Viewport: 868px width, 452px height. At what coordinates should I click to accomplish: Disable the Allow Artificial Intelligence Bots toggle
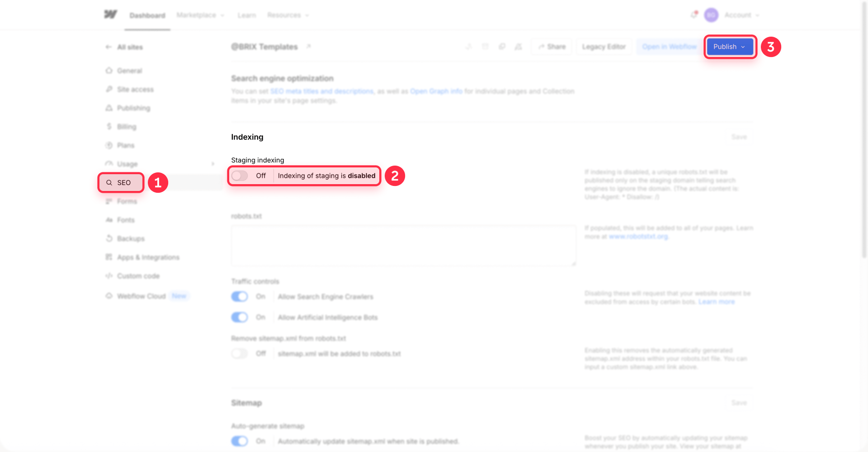240,317
